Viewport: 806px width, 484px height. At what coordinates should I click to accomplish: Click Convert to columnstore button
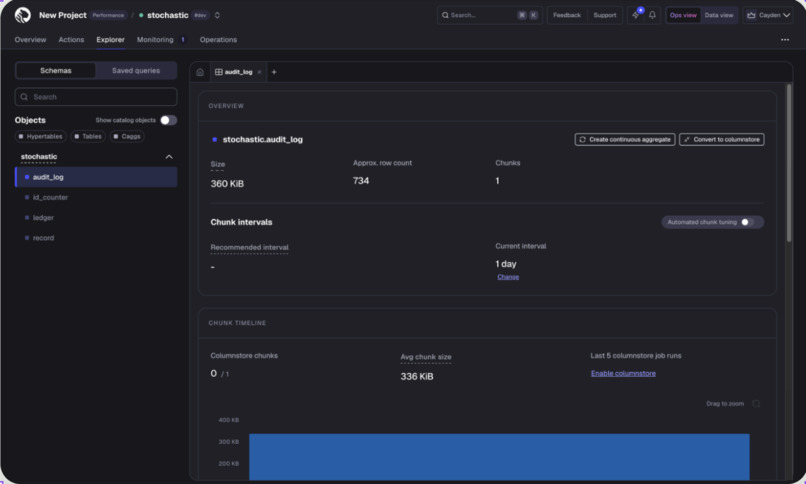tap(721, 139)
